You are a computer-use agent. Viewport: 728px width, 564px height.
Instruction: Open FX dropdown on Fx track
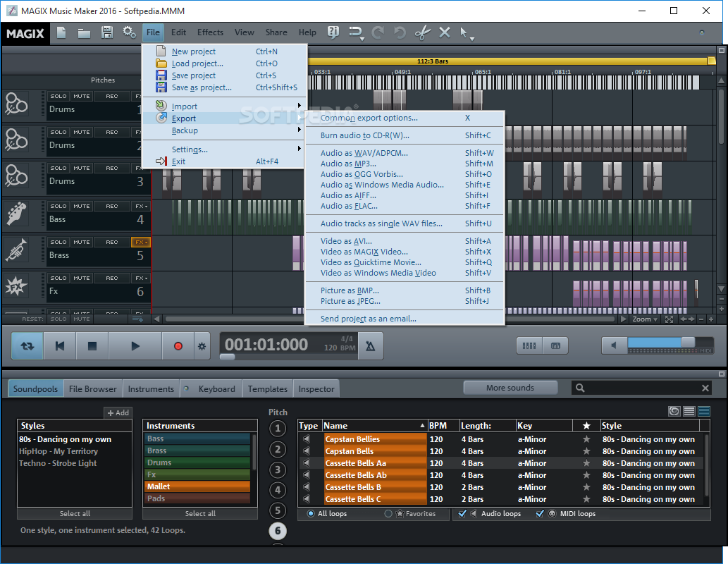tap(141, 278)
